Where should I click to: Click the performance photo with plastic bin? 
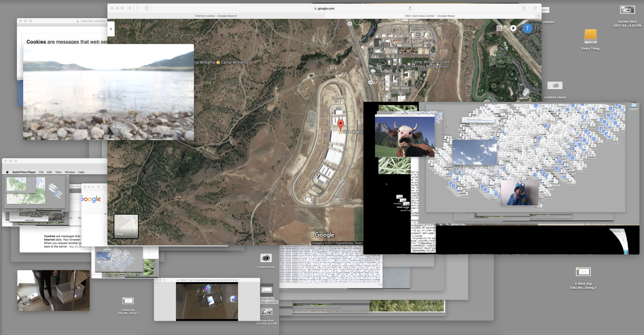pyautogui.click(x=53, y=290)
